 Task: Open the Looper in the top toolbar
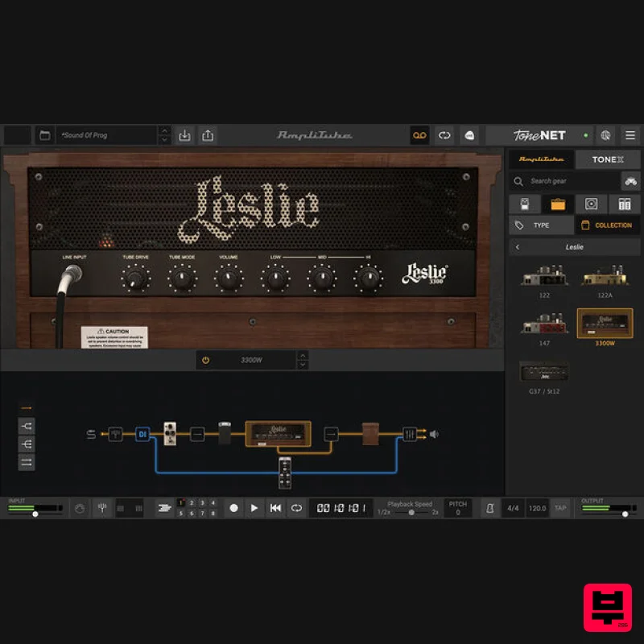tap(419, 136)
